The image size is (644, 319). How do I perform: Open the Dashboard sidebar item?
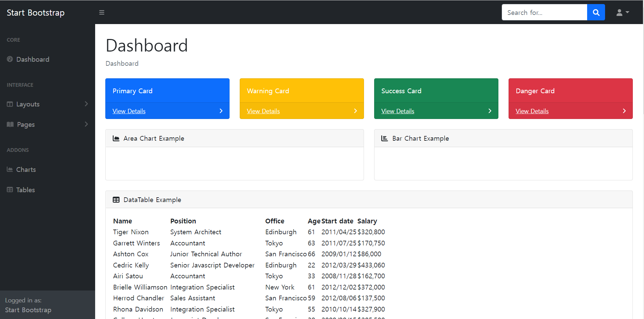pos(47,59)
